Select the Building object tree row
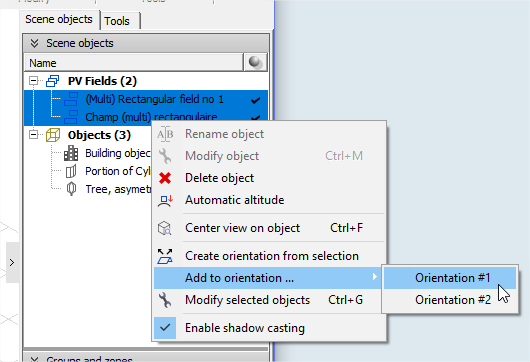The height and width of the screenshot is (362, 530). click(x=117, y=153)
